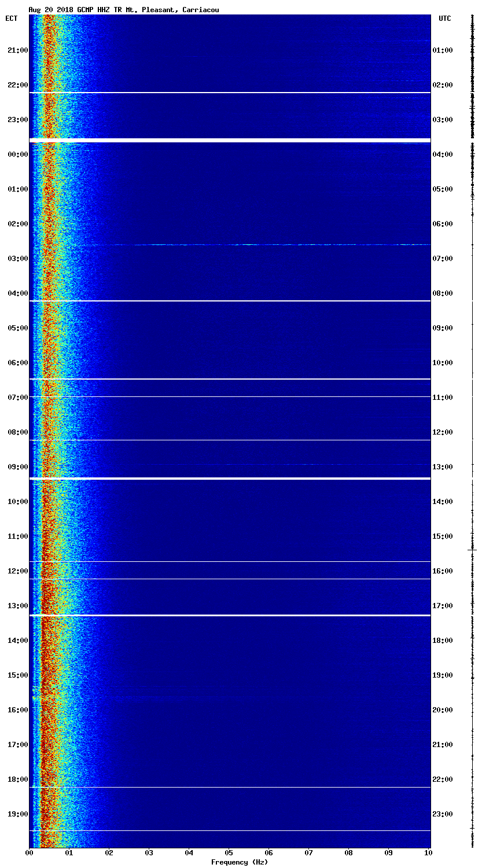Select the 14:00 label on the ECT axis
The width and height of the screenshot is (493, 868).
18,641
